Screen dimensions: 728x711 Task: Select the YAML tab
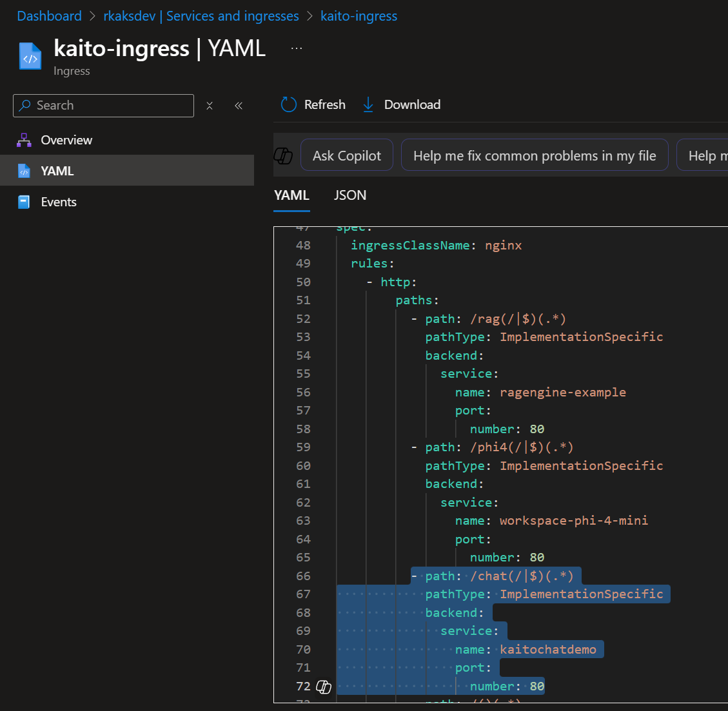click(x=291, y=195)
